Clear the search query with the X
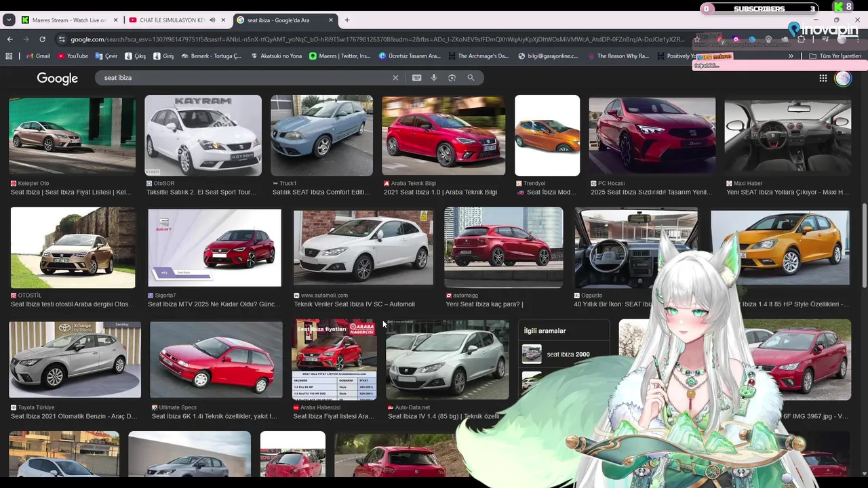The image size is (868, 488). tap(395, 78)
